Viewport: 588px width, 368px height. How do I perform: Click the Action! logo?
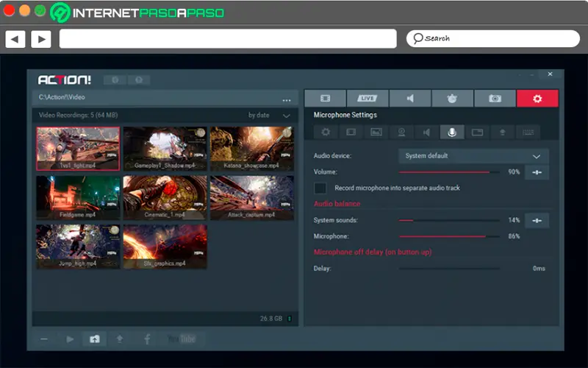pos(65,80)
